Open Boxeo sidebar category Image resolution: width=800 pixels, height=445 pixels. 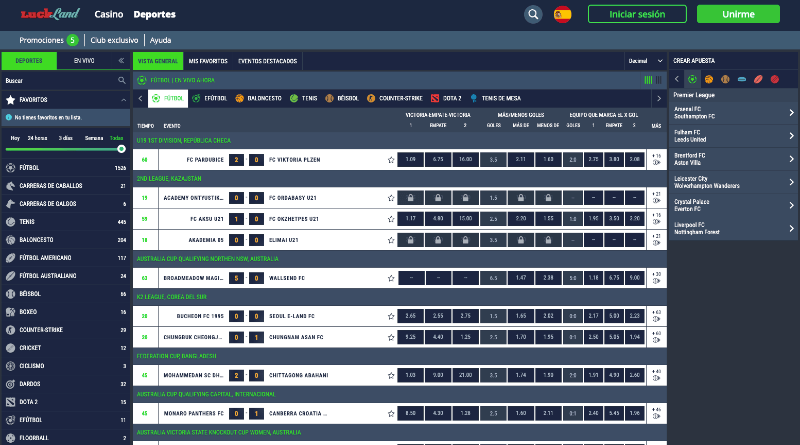(65, 312)
